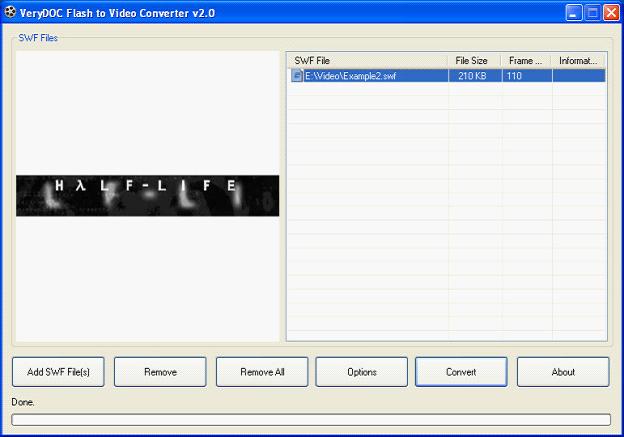
Task: Click the Frame column header
Action: 526,60
